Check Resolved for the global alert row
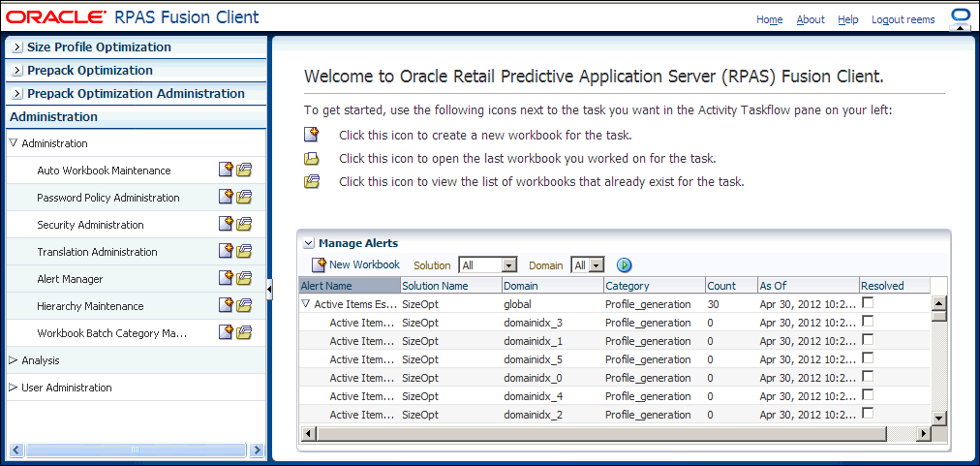The width and height of the screenshot is (980, 466). coord(868,302)
